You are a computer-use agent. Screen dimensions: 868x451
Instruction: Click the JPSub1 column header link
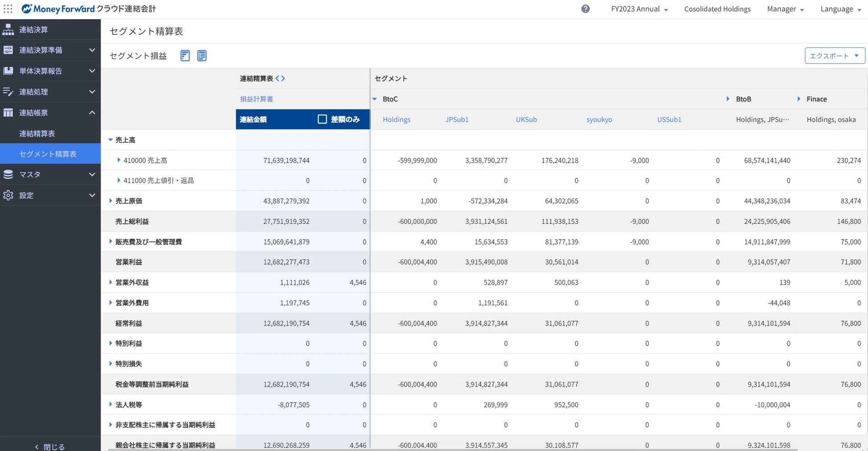[x=457, y=120]
